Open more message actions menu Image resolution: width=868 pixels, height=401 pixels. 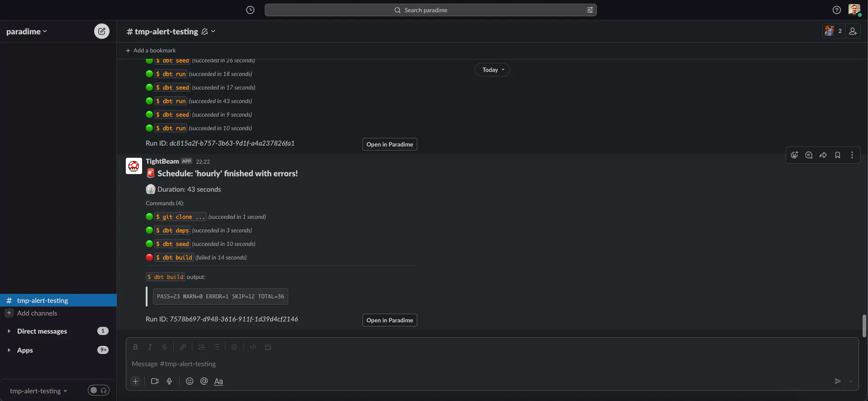point(852,155)
